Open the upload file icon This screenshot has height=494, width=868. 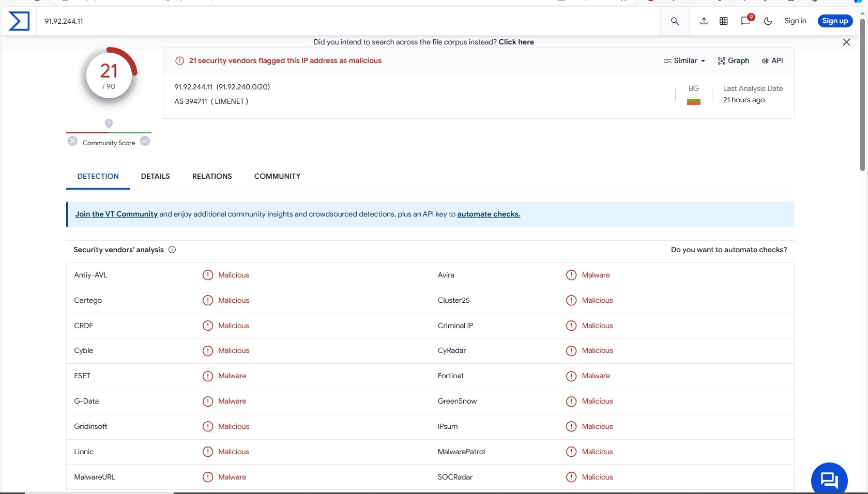pyautogui.click(x=704, y=21)
